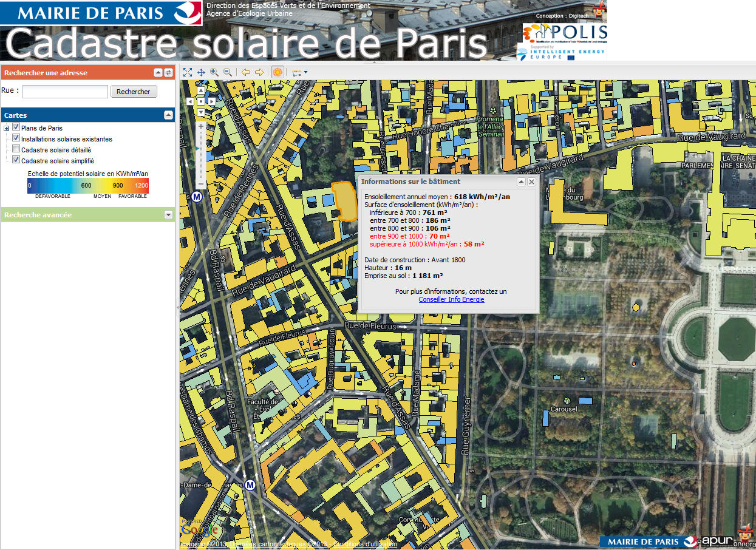The image size is (756, 550).
Task: Click the Mairie de Paris header logo
Action: pos(101,13)
